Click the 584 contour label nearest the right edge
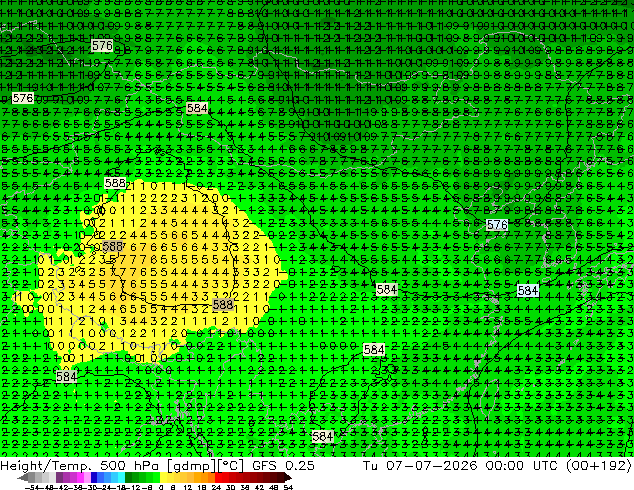 point(528,290)
